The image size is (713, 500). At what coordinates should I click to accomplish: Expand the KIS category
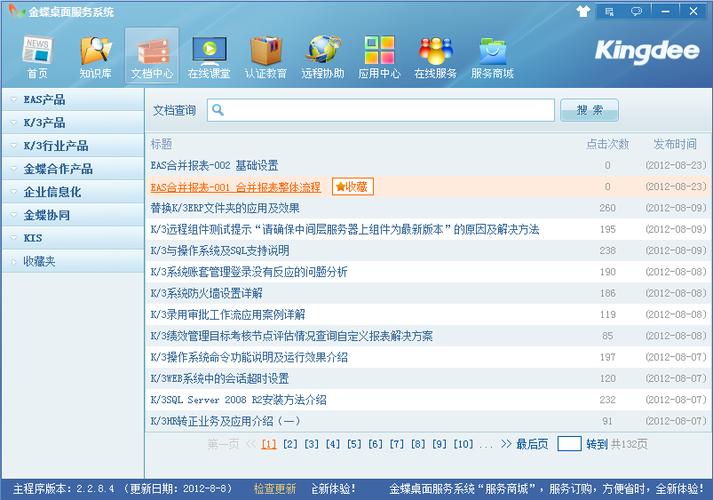(73, 238)
